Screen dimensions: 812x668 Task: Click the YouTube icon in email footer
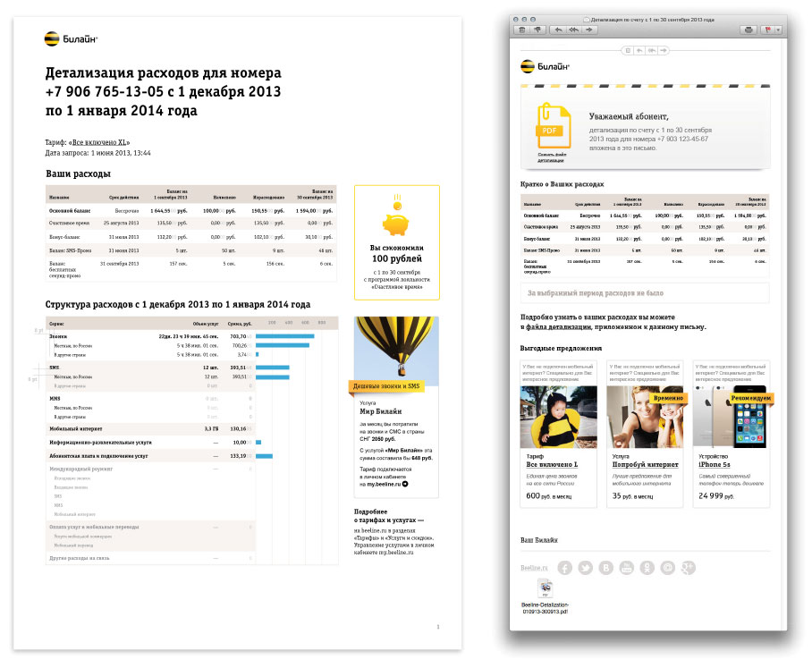626,568
